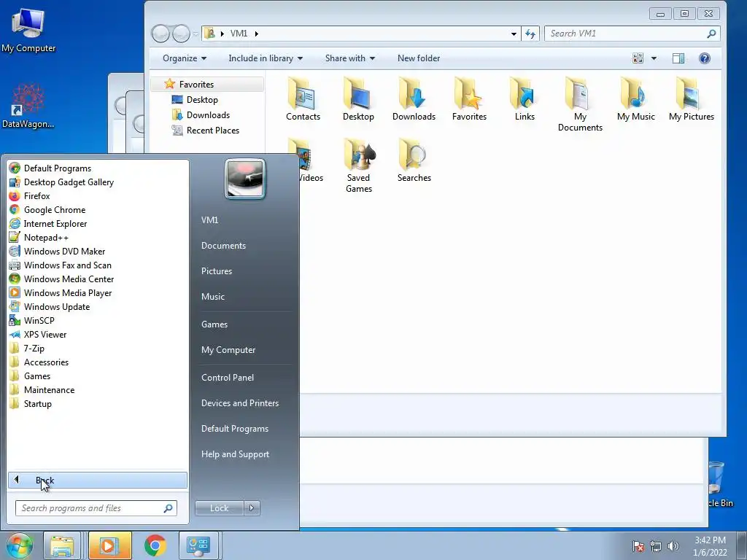This screenshot has height=560, width=747.
Task: Click New folder in the Explorer toolbar
Action: 419,58
